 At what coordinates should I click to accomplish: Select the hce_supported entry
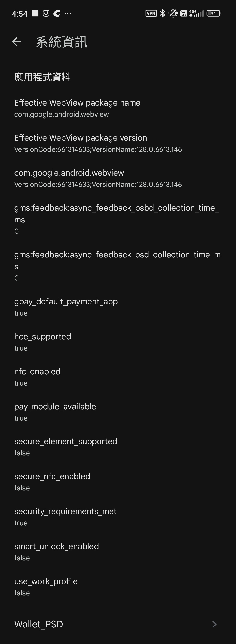[x=118, y=342]
